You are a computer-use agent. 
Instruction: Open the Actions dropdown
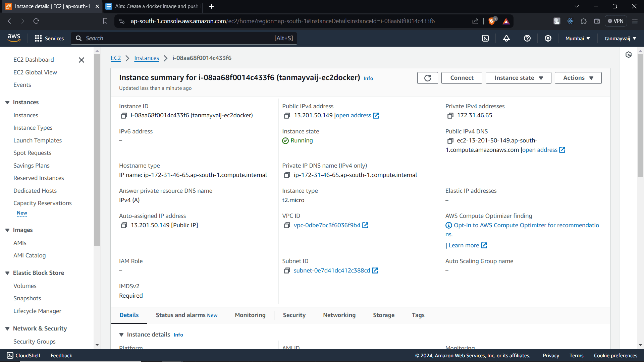(x=578, y=78)
